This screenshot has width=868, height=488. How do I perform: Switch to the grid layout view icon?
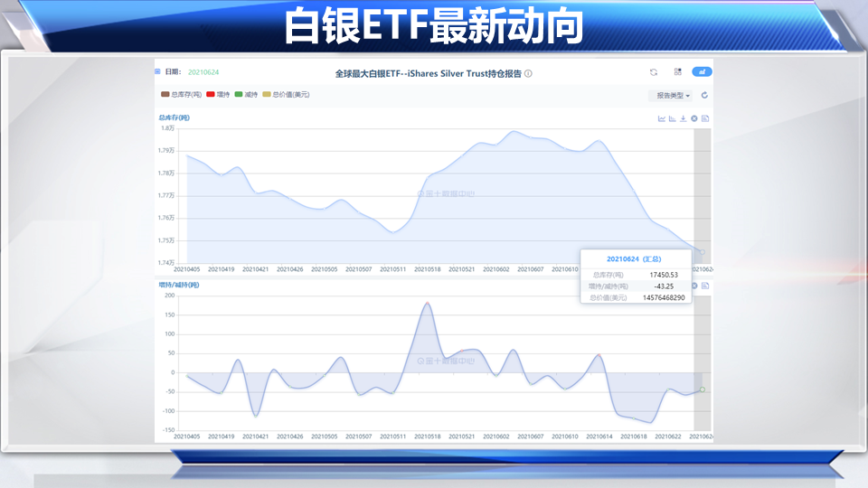677,72
